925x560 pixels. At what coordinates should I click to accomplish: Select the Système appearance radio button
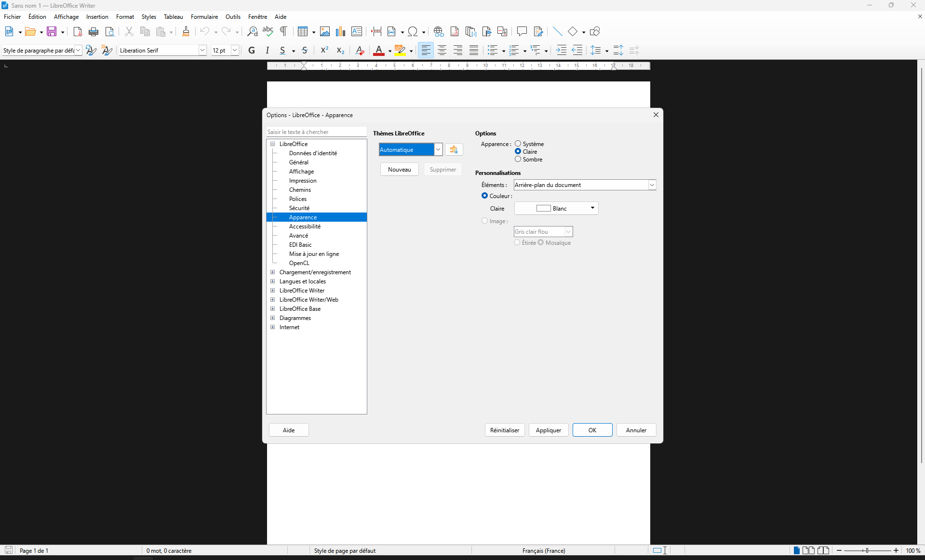[x=518, y=144]
